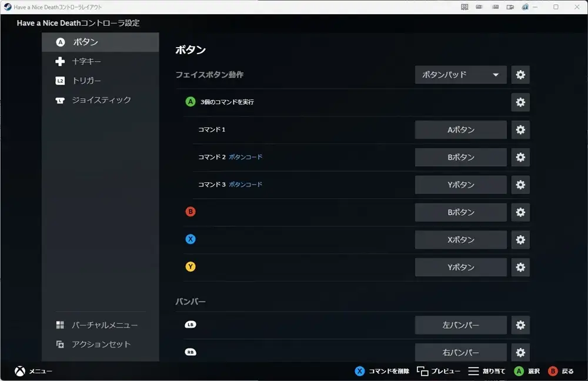Click the LB bumper glyph
The width and height of the screenshot is (588, 381).
[191, 325]
